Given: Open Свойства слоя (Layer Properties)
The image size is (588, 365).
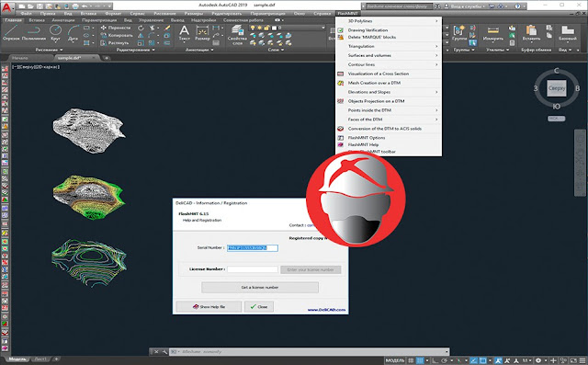Looking at the screenshot, I should point(237,35).
